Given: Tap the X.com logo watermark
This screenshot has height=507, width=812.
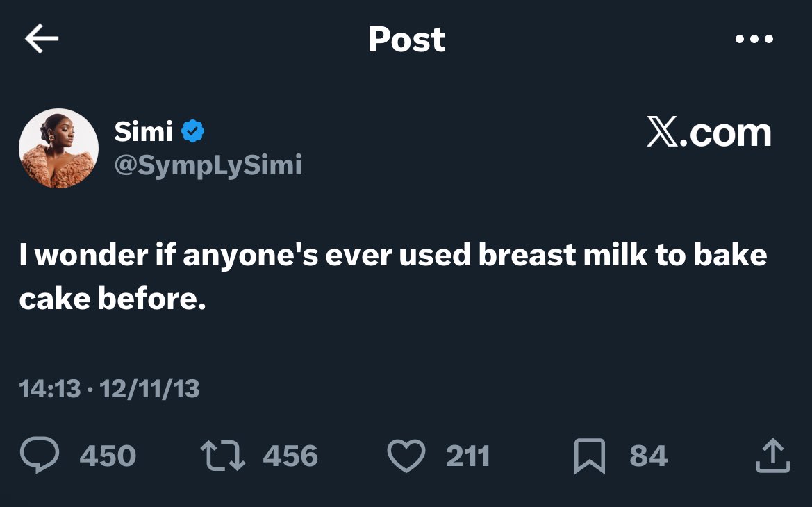Looking at the screenshot, I should [x=709, y=132].
